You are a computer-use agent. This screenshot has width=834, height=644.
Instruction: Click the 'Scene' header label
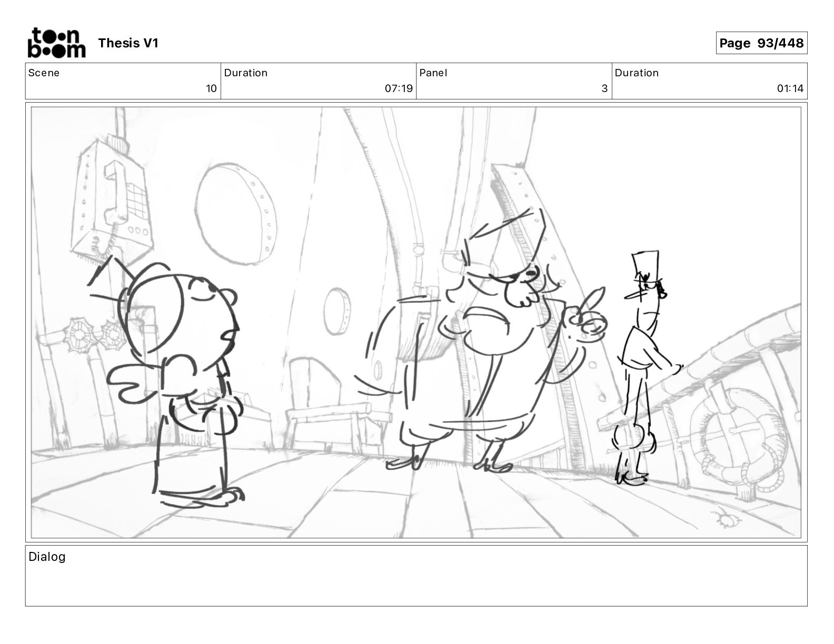[44, 73]
